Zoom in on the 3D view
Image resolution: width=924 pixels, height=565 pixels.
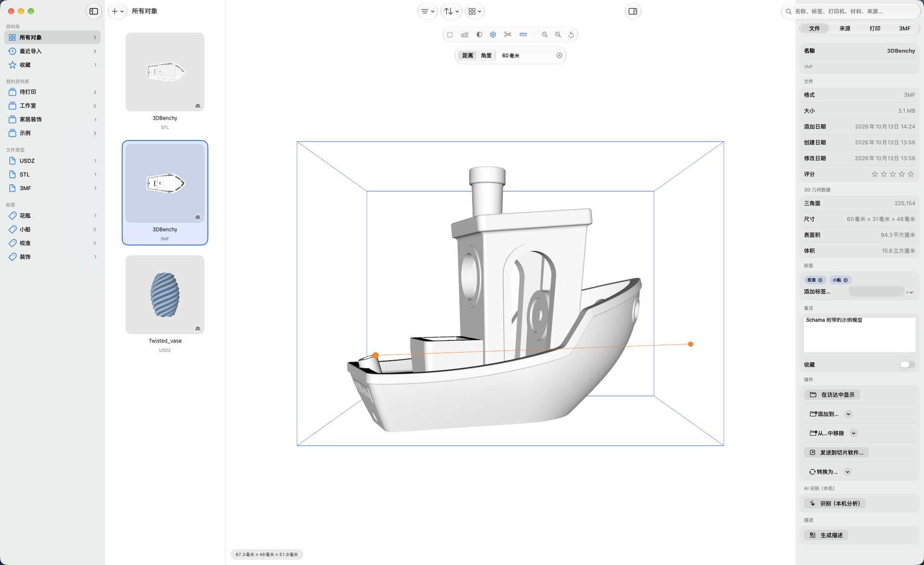click(x=558, y=35)
